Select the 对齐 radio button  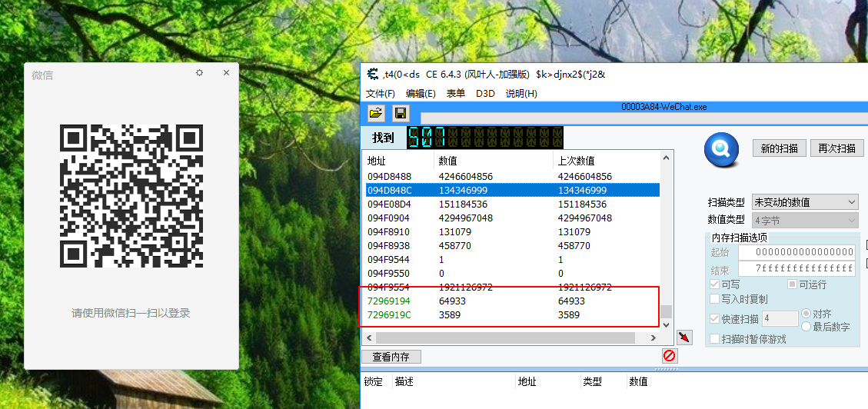[806, 314]
